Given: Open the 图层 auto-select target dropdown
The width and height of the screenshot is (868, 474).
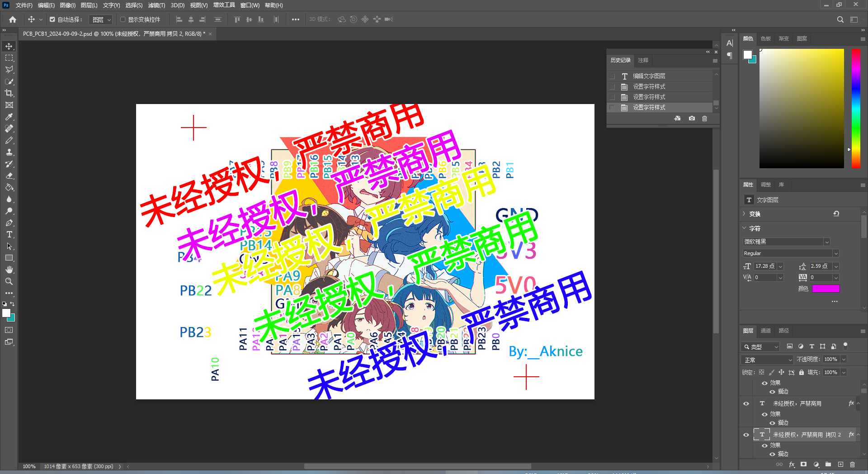Looking at the screenshot, I should (x=101, y=19).
